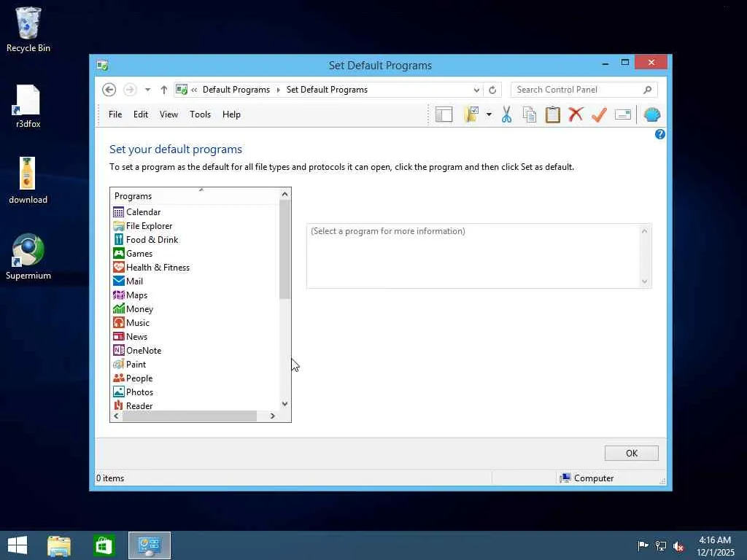Viewport: 747px width, 560px height.
Task: Select File Explorer in programs list
Action: 149,226
